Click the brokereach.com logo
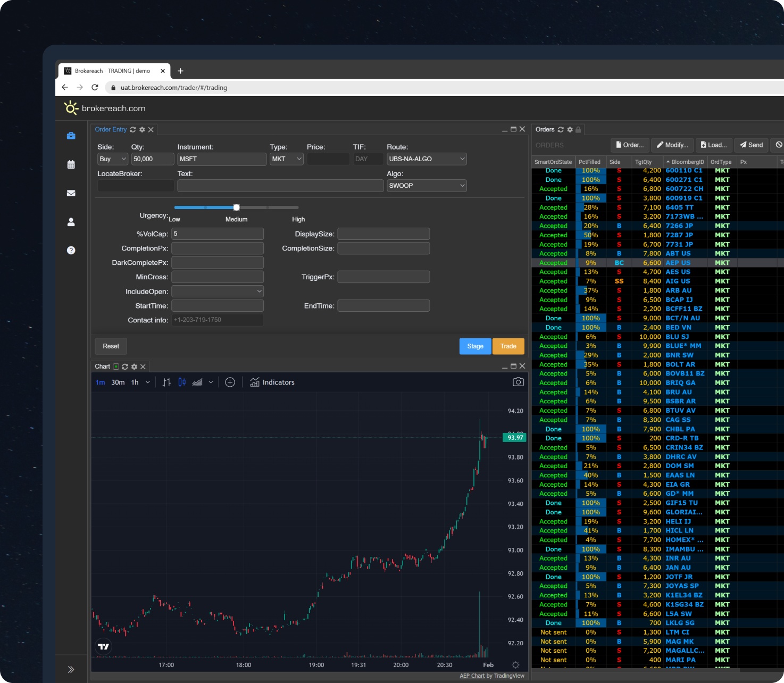 (x=105, y=109)
